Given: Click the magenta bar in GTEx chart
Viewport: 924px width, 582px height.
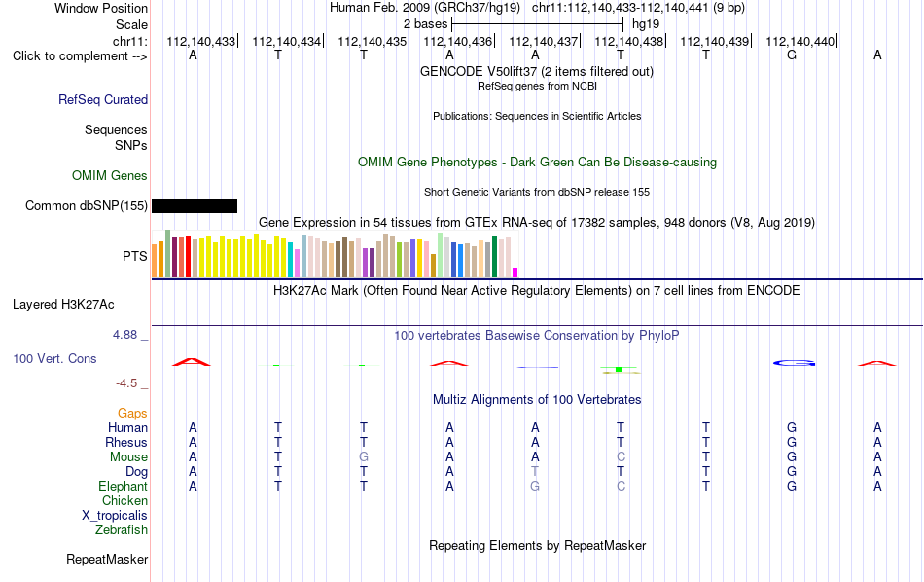Looking at the screenshot, I should [515, 273].
